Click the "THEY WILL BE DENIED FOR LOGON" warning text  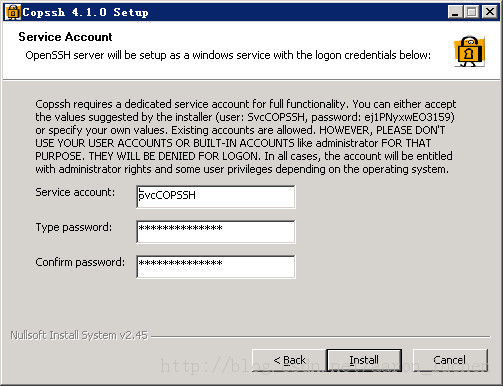click(173, 156)
